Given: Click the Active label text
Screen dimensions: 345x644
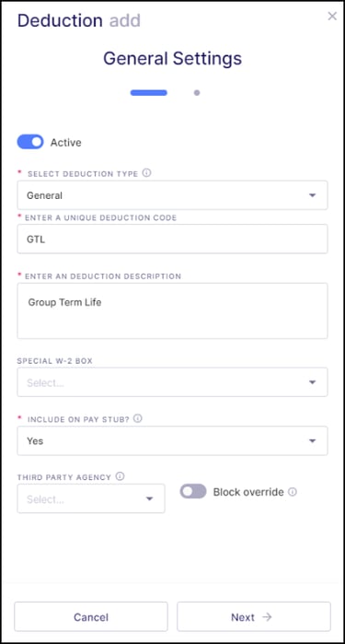Looking at the screenshot, I should [x=65, y=143].
